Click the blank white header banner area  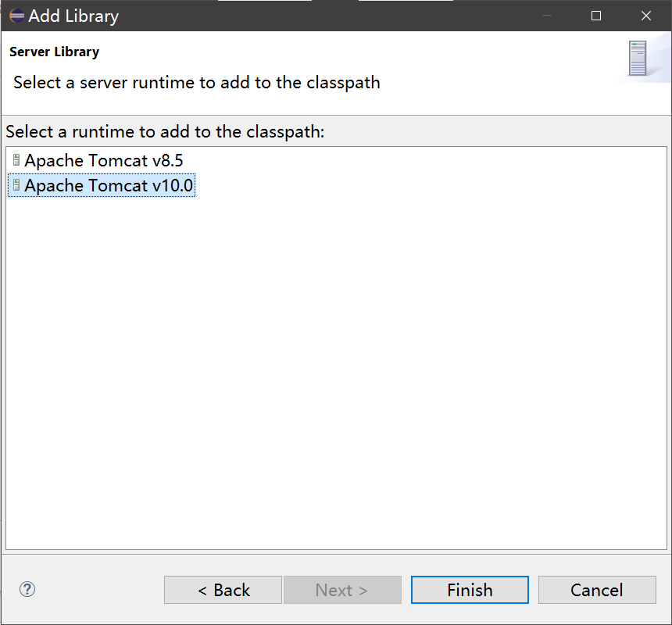[500, 70]
